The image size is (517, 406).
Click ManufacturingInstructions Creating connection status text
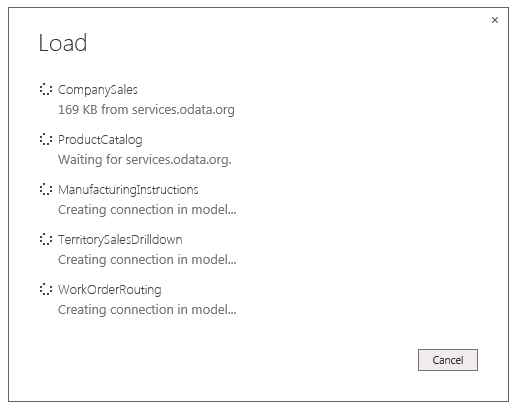(147, 210)
